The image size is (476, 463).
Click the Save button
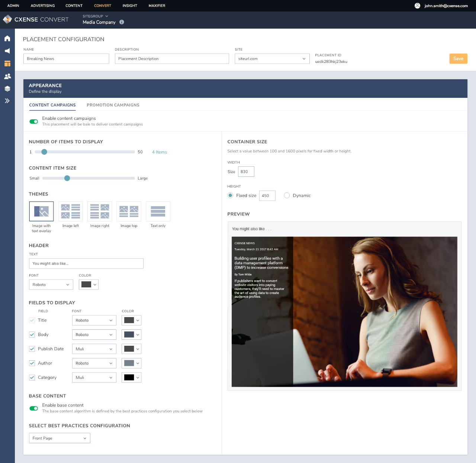coord(458,58)
